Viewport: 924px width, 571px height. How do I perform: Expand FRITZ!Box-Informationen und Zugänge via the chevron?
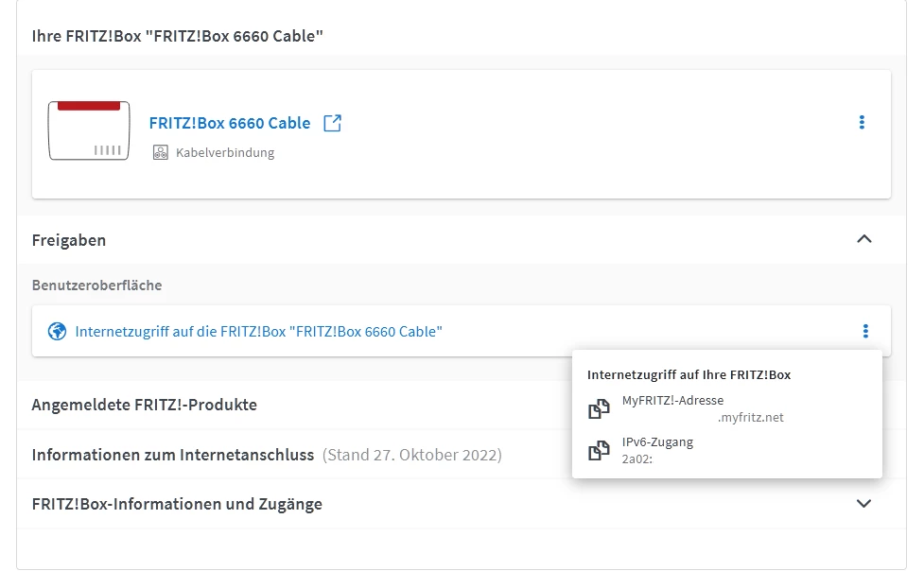(x=863, y=504)
